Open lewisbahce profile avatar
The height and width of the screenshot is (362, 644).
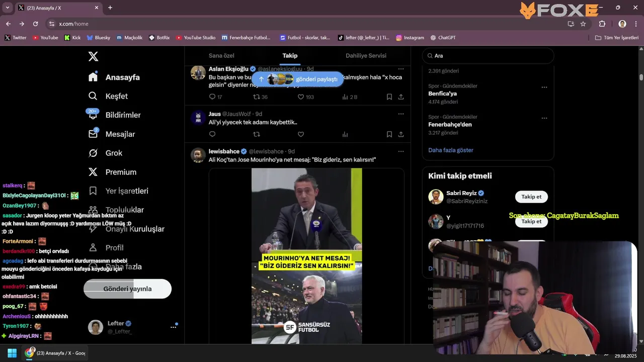pyautogui.click(x=198, y=155)
